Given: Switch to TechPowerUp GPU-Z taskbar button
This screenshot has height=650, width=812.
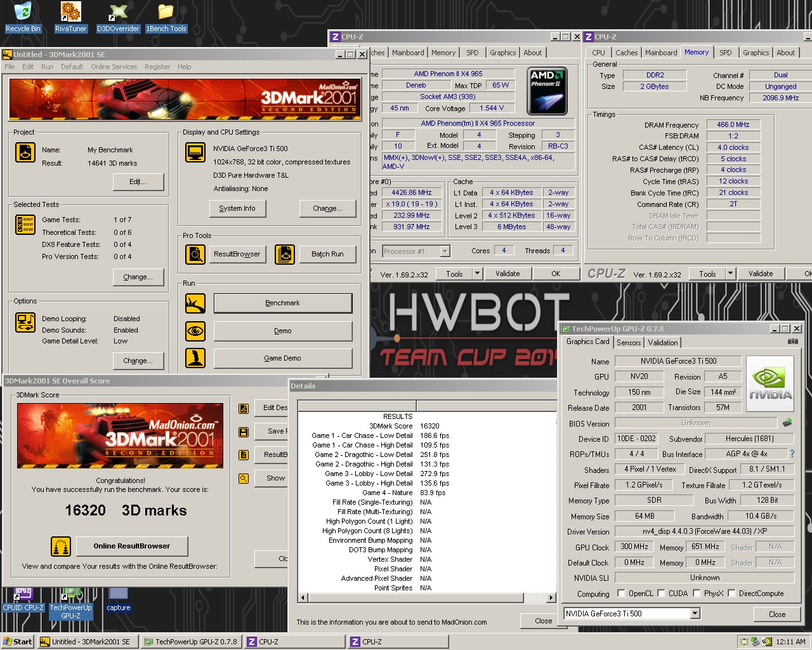Looking at the screenshot, I should pyautogui.click(x=192, y=642).
